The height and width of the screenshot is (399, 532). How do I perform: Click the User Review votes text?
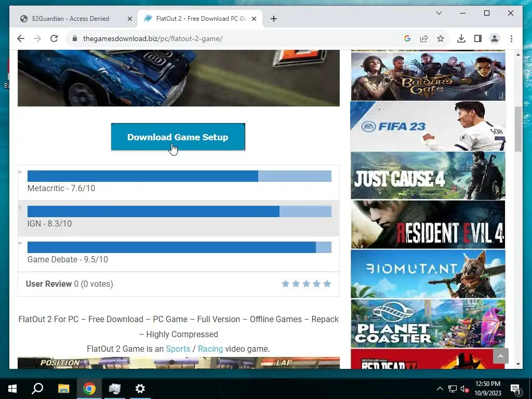(x=70, y=284)
